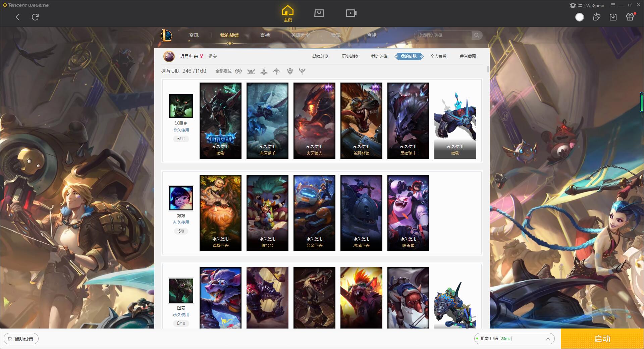Click the Tencent WeGame title logo
This screenshot has width=644, height=349.
click(26, 5)
